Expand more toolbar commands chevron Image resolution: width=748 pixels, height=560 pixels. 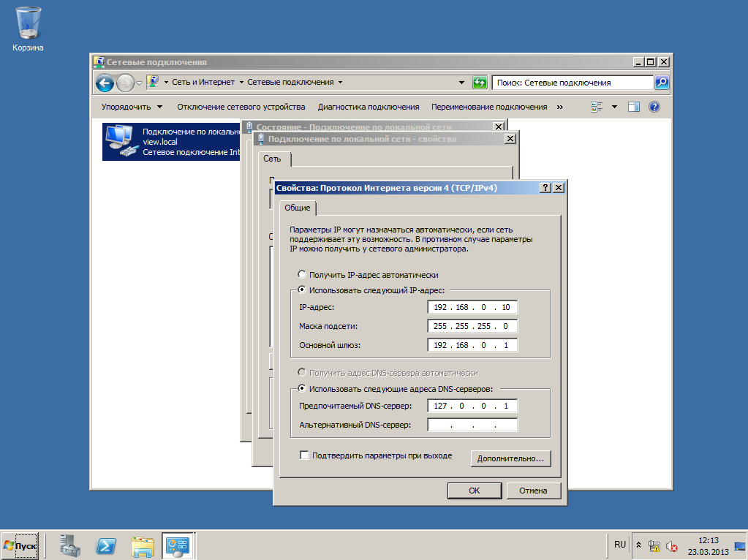(x=559, y=107)
